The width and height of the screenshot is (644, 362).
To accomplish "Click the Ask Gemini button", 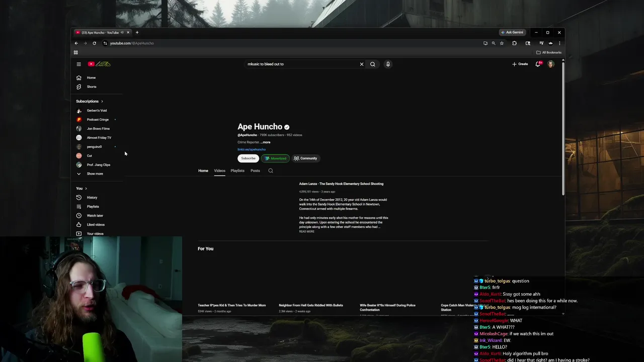I will 512,32.
